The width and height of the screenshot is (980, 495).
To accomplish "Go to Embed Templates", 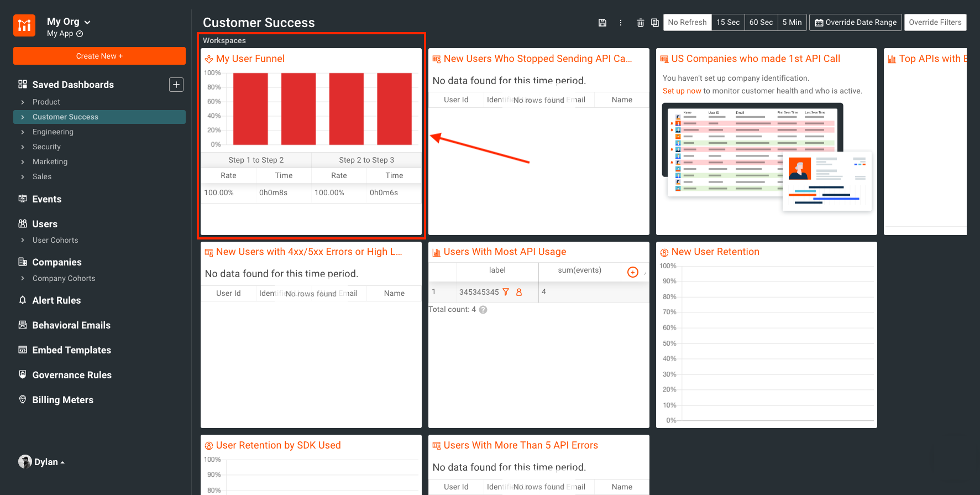I will (72, 350).
